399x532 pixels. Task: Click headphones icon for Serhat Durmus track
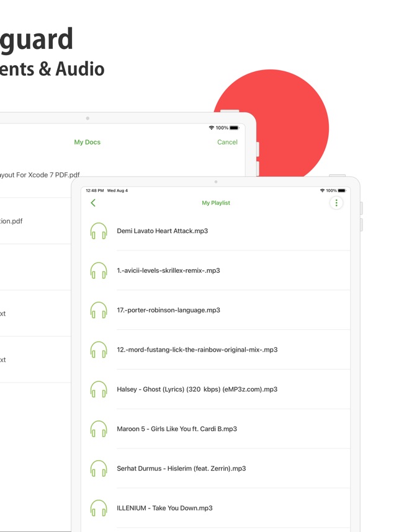[99, 469]
